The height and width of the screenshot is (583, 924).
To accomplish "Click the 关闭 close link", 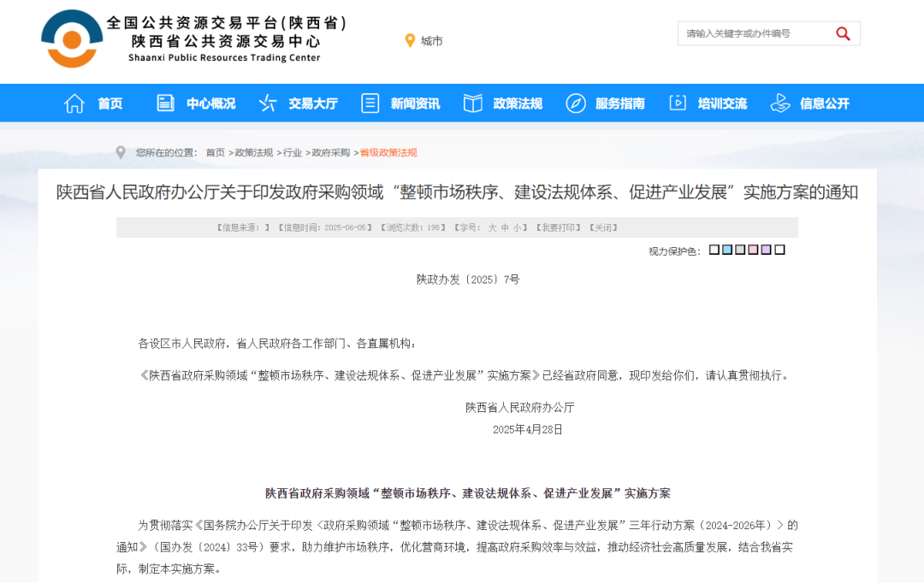I will coord(604,227).
